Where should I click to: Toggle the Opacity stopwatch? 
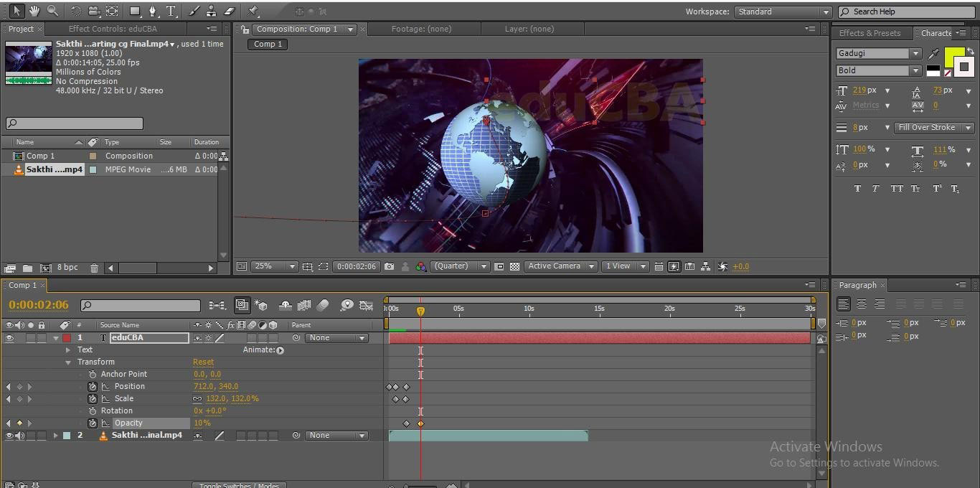93,423
